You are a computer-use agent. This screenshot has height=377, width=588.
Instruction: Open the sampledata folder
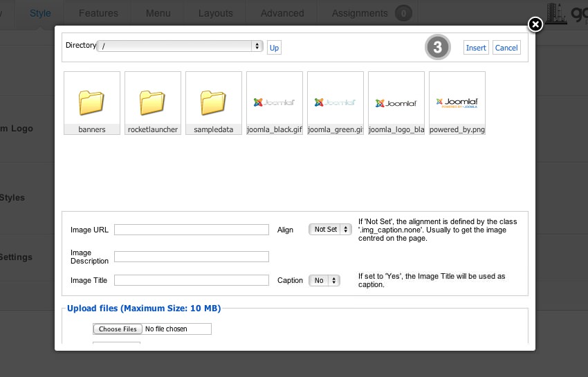tap(214, 102)
